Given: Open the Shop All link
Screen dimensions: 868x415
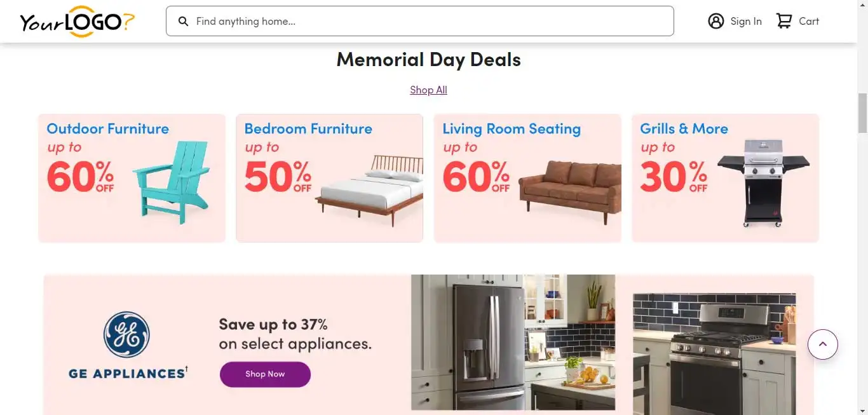Looking at the screenshot, I should pos(428,90).
